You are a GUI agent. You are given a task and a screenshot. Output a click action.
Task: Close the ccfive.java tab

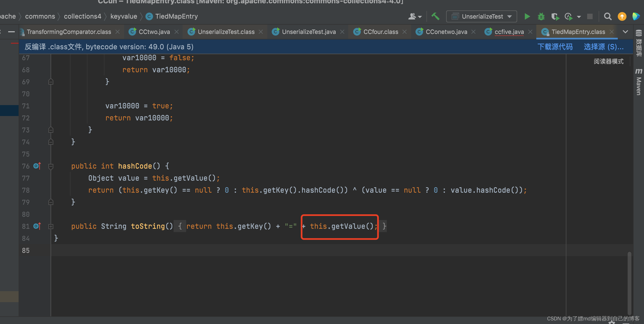(530, 32)
